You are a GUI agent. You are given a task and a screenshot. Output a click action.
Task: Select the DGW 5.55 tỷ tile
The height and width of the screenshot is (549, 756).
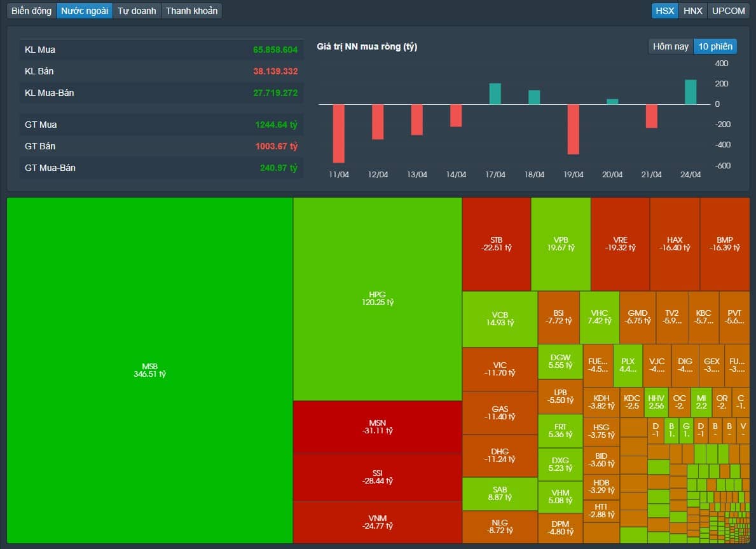pyautogui.click(x=560, y=362)
